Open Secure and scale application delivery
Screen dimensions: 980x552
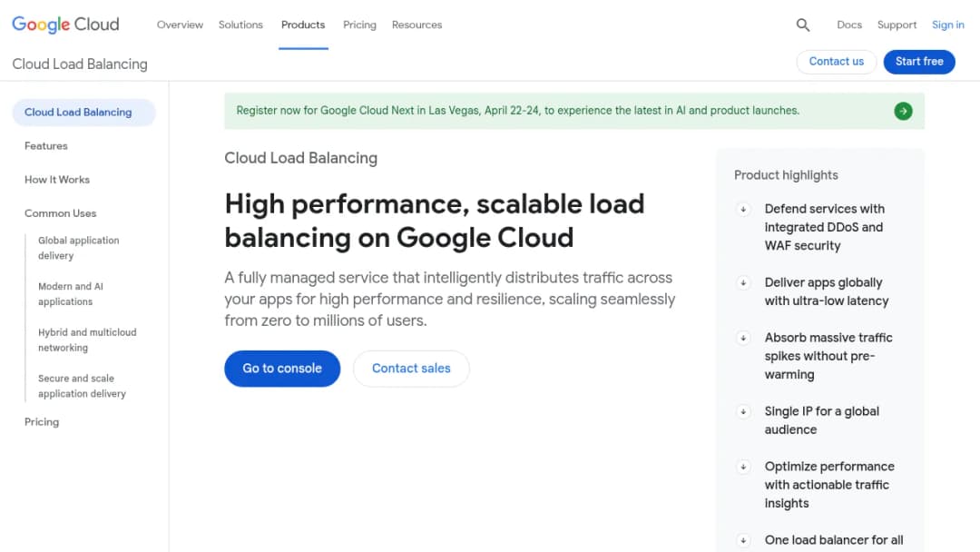(x=82, y=387)
